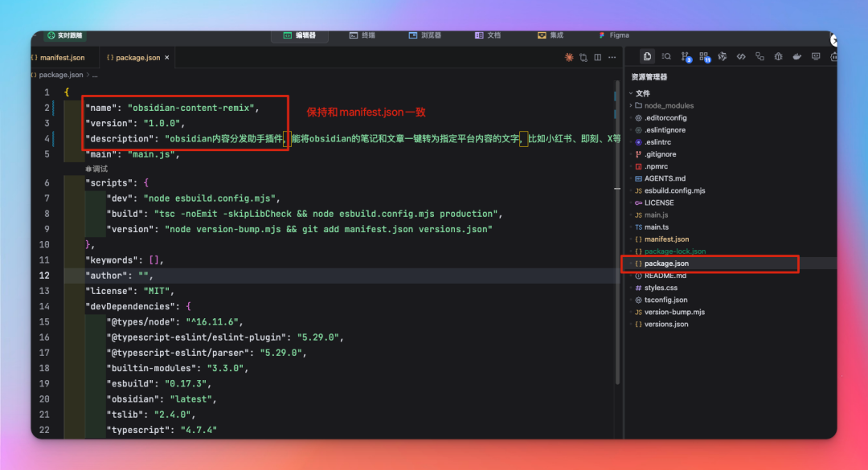Click the editor vertical scrollbar
This screenshot has height=470, width=868.
616,232
